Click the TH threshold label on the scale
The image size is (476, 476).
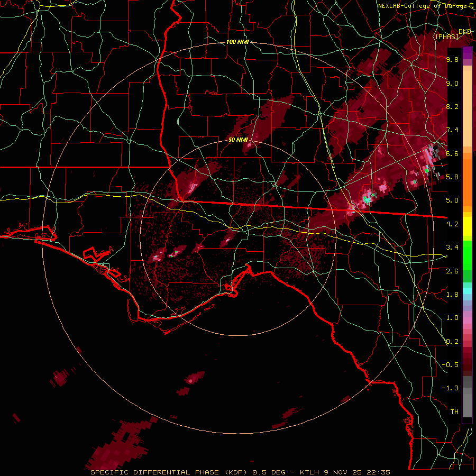point(454,412)
